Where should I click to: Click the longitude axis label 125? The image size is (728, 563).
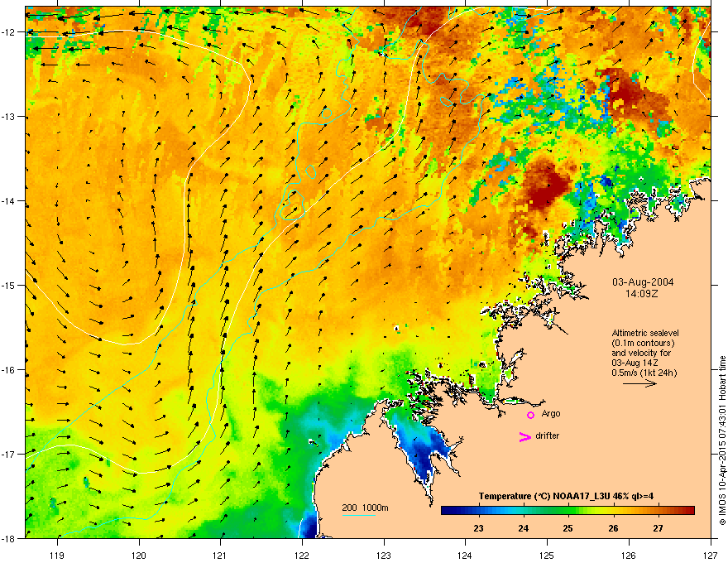click(547, 555)
